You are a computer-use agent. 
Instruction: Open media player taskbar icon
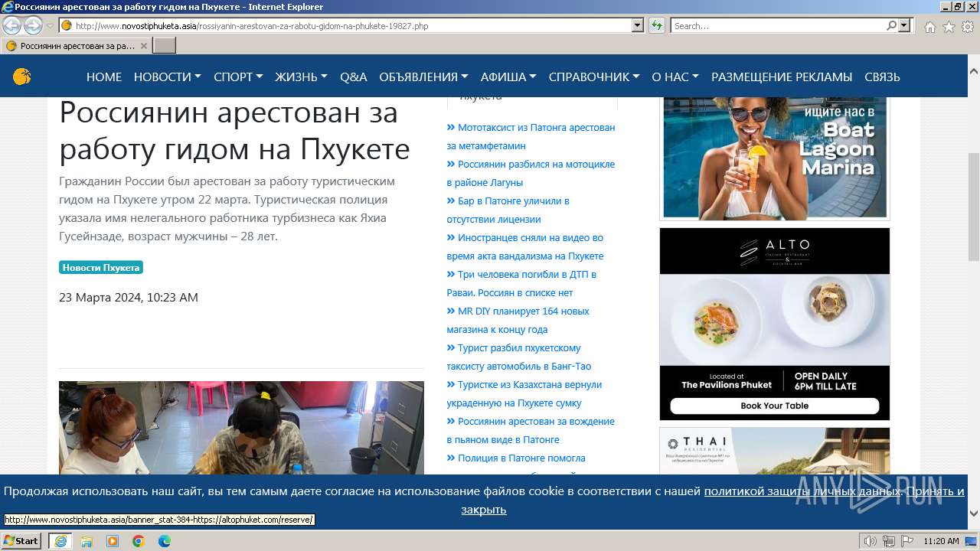point(113,541)
